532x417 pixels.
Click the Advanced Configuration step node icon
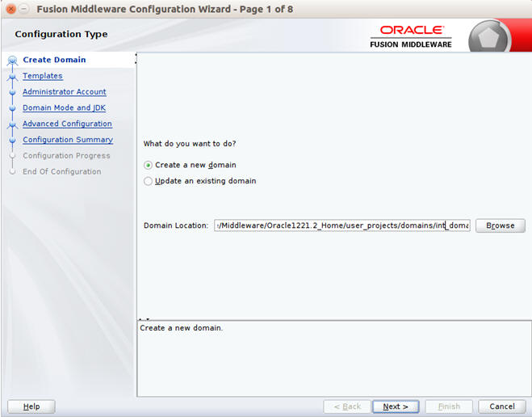point(13,124)
